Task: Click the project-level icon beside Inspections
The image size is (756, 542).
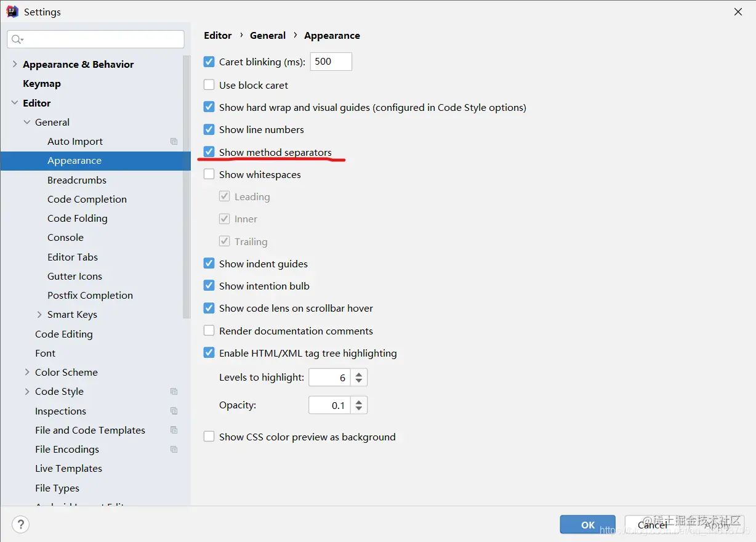Action: [x=174, y=411]
